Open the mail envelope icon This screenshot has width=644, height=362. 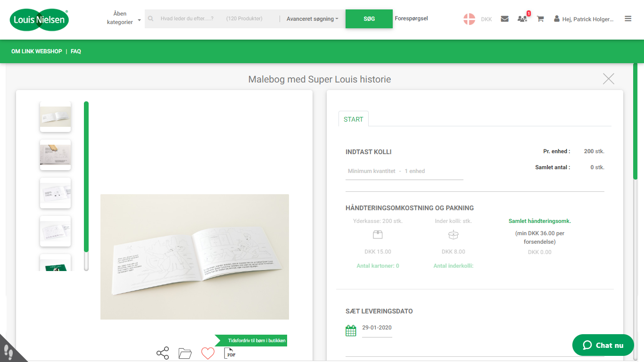tap(504, 19)
